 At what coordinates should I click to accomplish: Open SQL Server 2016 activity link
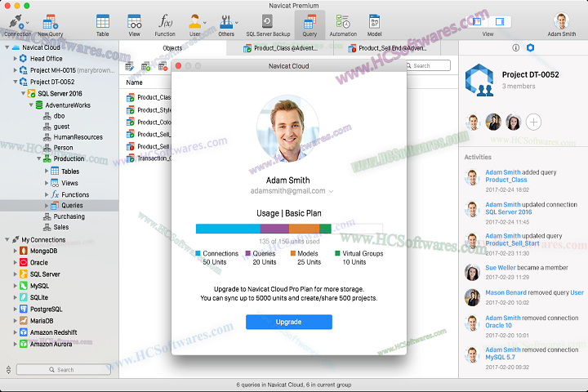coord(509,212)
